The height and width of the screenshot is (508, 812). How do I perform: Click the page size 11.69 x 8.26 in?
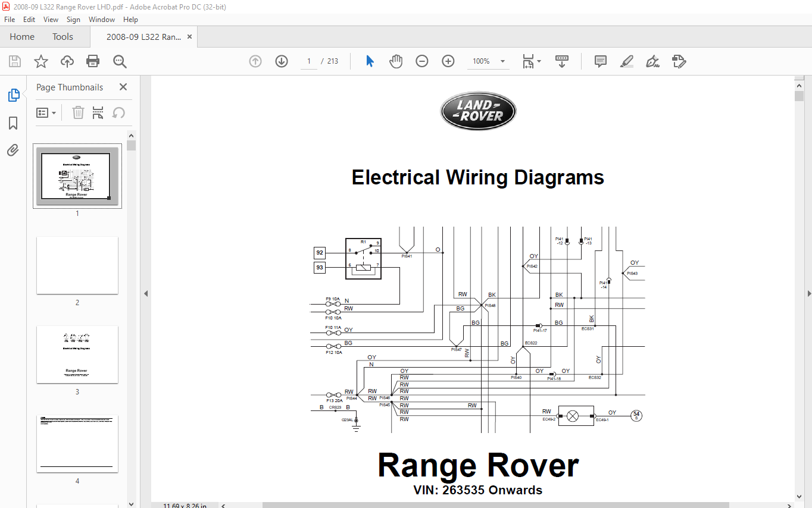click(185, 506)
